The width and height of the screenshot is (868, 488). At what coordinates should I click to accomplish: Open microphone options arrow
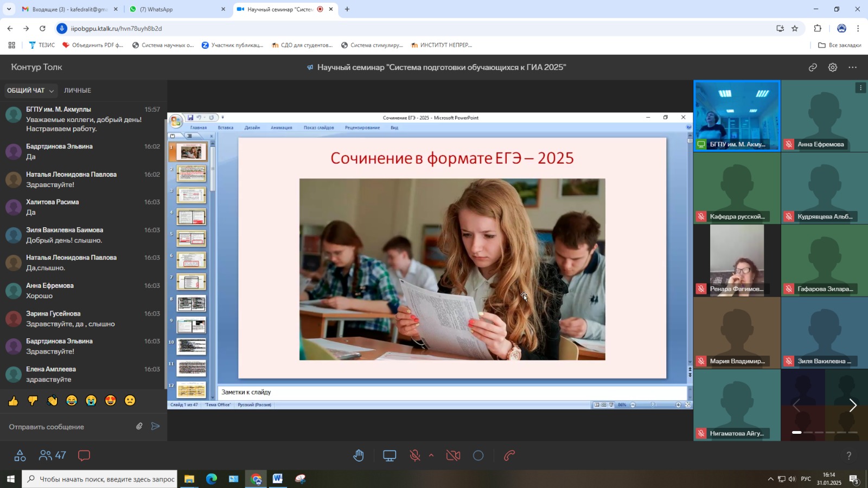pos(431,455)
